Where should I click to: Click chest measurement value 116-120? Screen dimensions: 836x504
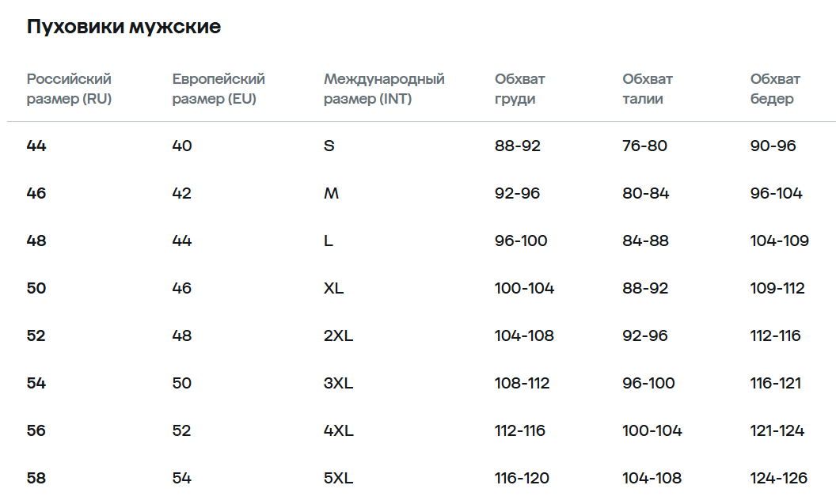pos(522,478)
